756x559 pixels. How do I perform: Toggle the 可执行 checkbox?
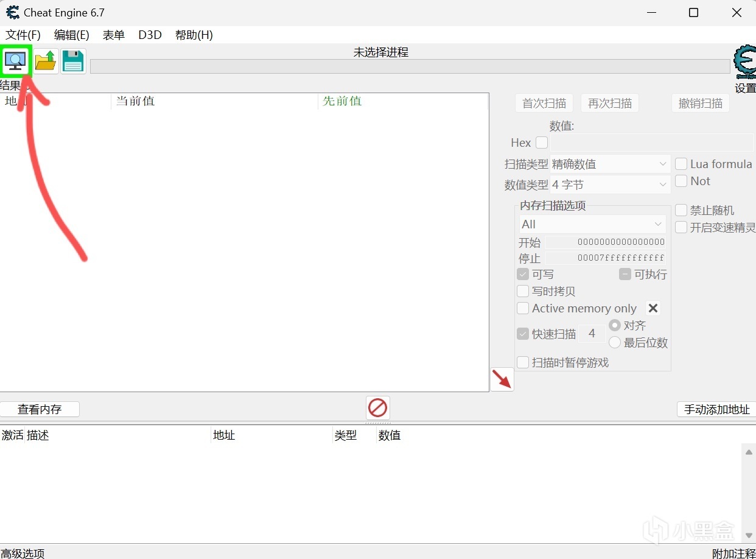[x=625, y=274]
